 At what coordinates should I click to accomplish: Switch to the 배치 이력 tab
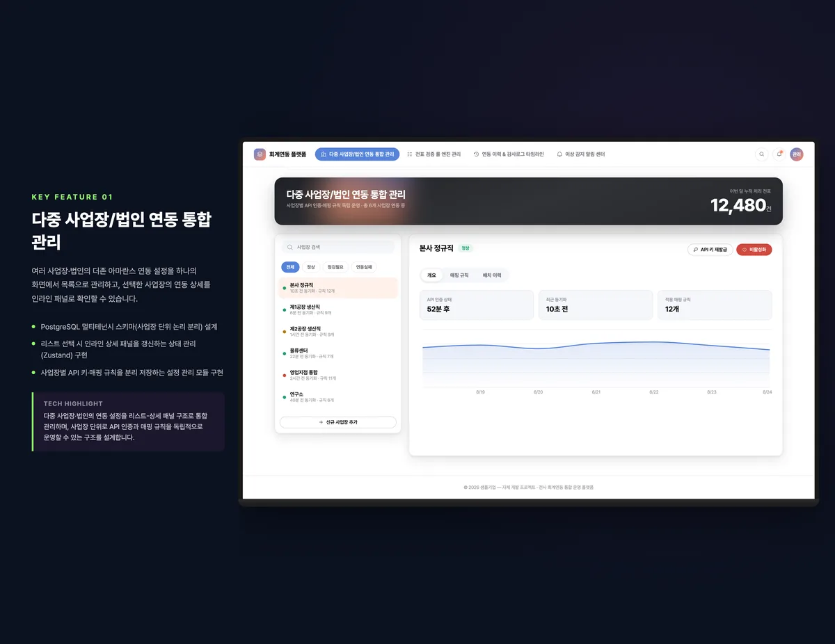[x=492, y=275]
